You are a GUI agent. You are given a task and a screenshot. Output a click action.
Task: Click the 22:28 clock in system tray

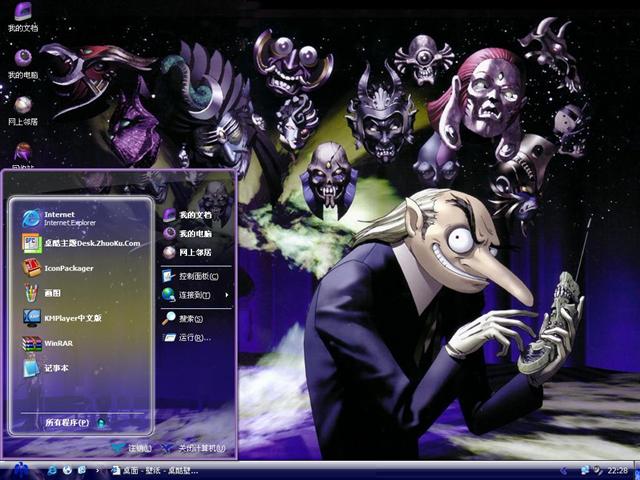[x=618, y=471]
